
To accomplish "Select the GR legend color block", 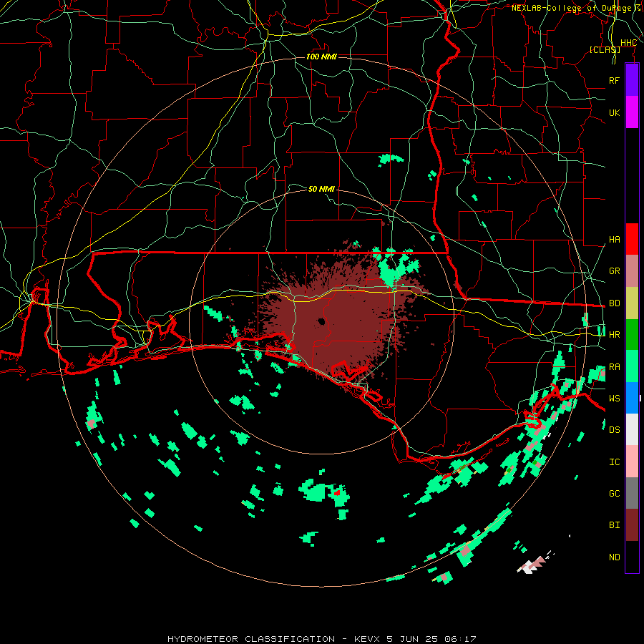I will click(x=632, y=270).
